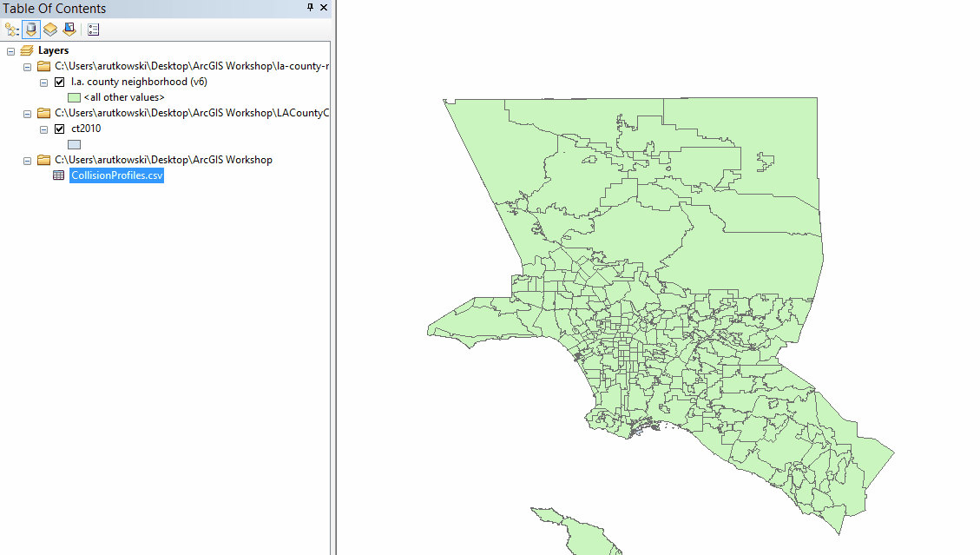This screenshot has height=555, width=980.
Task: Toggle auto-hide pin on Table Of Contents
Action: [x=310, y=8]
